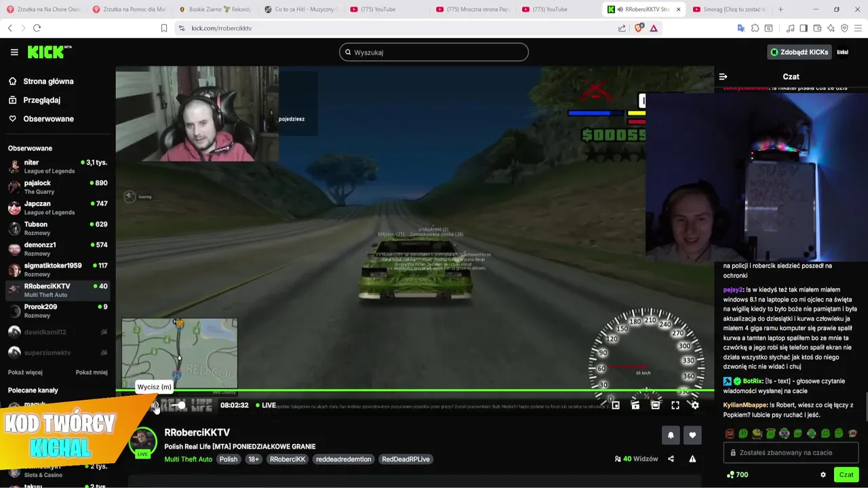868x488 pixels.
Task: Toggle notifications with the bell button
Action: pyautogui.click(x=671, y=435)
